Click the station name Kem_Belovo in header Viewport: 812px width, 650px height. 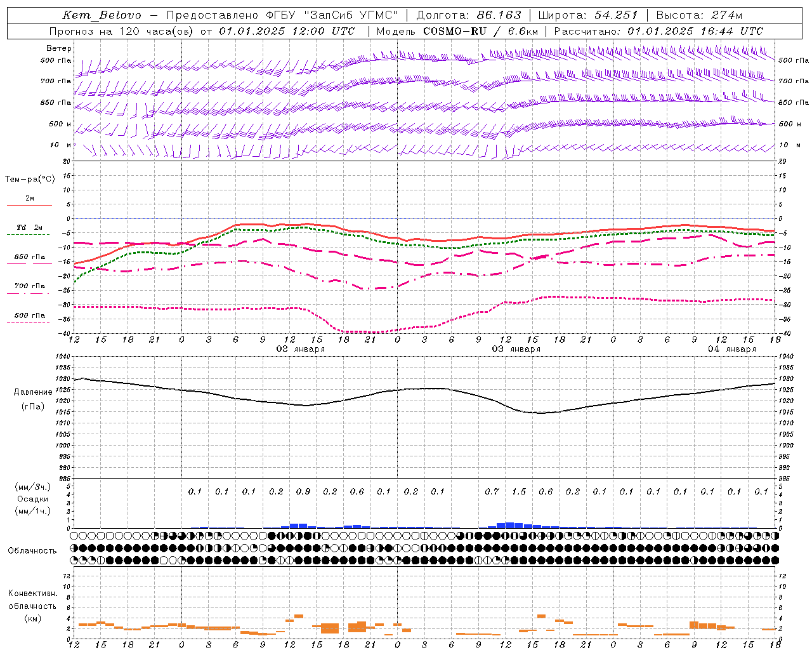(x=102, y=15)
